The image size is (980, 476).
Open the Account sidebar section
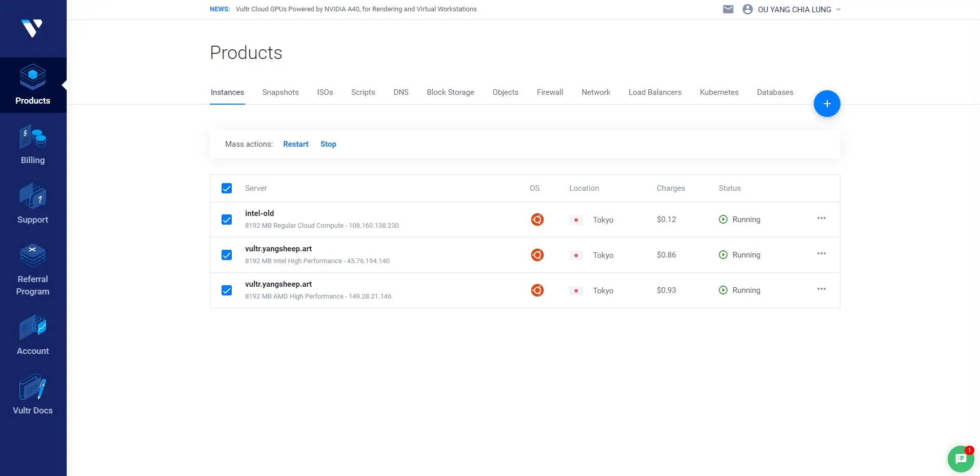coord(33,335)
